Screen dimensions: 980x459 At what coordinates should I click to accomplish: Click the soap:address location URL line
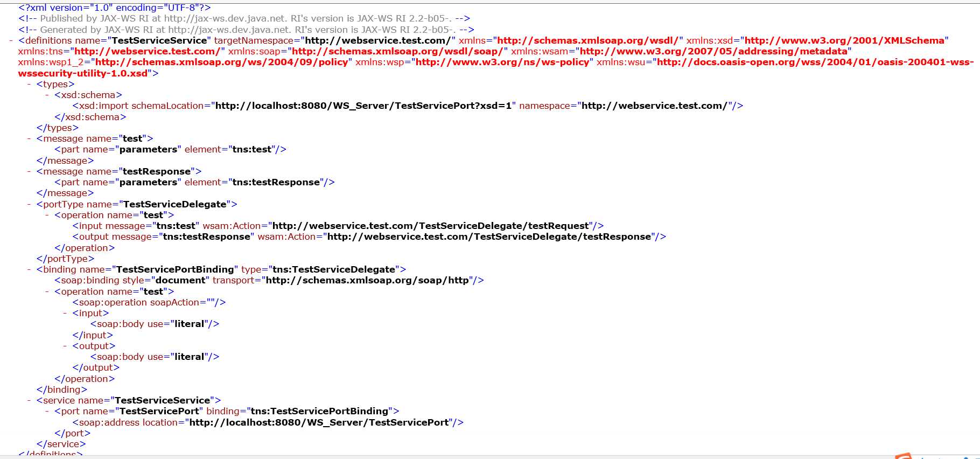(268, 422)
